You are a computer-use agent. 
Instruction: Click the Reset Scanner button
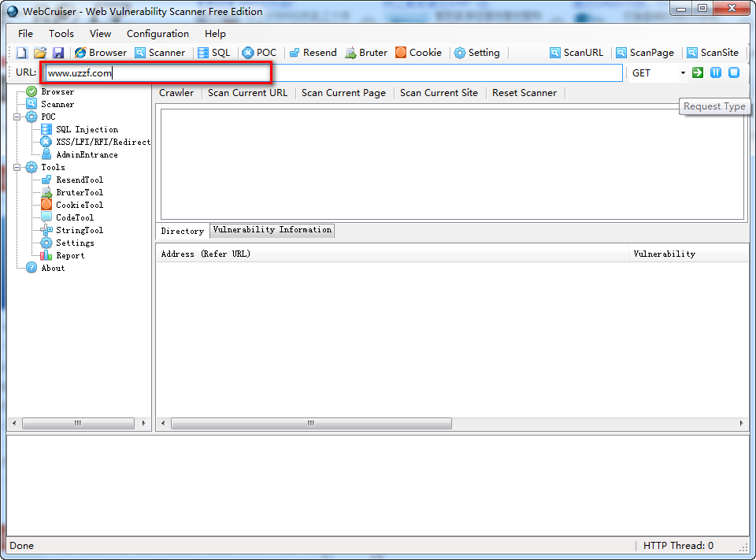(x=524, y=93)
